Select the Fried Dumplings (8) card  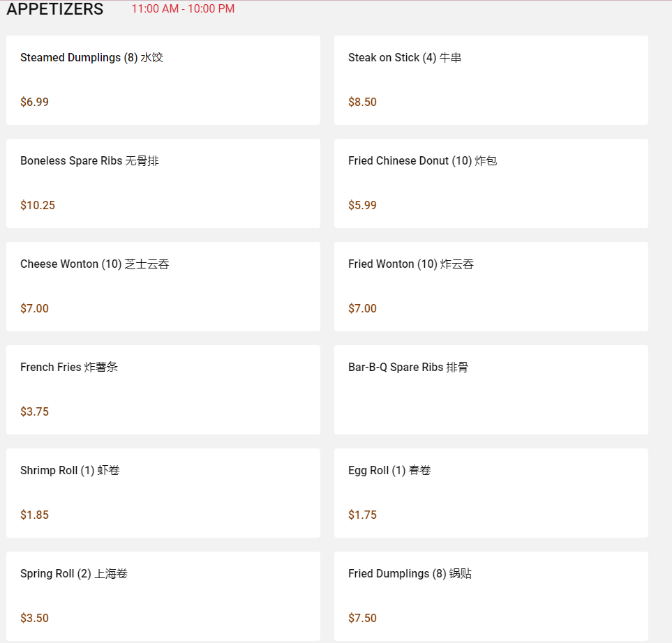491,596
